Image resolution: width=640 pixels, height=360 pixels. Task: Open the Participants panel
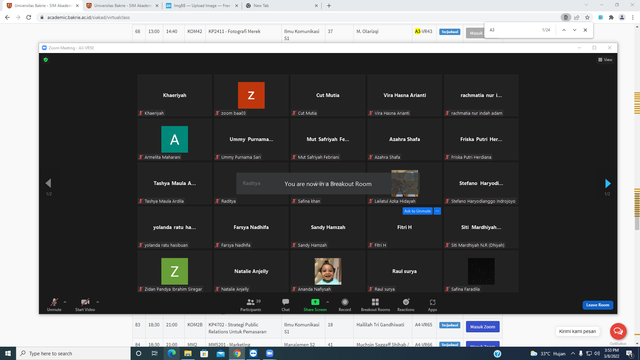[251, 304]
